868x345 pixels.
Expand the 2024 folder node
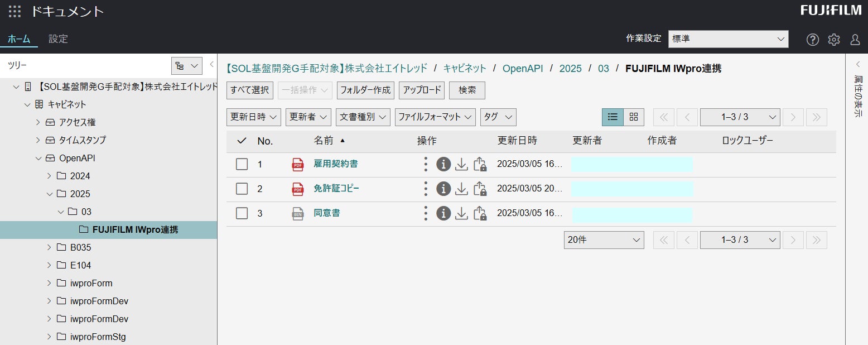[49, 176]
